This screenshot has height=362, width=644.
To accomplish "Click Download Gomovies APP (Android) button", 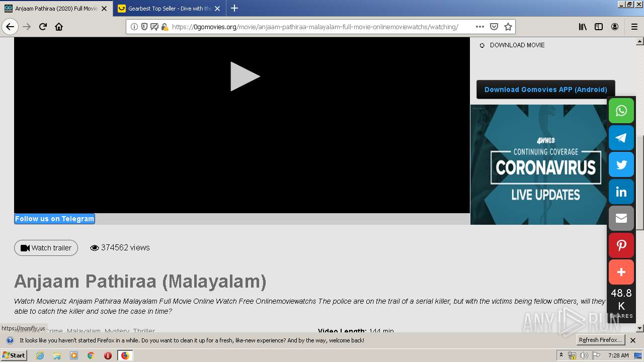I will coord(545,89).
